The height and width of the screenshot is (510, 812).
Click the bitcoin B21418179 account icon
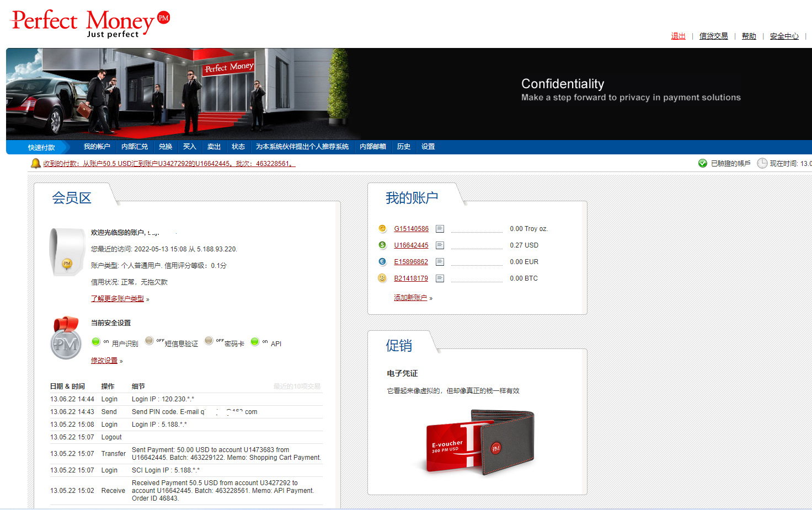click(382, 278)
